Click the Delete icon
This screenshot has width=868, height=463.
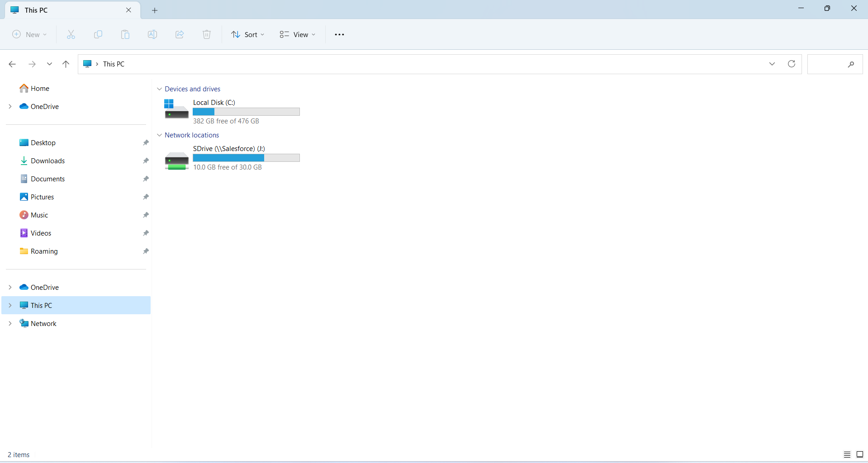pos(207,34)
